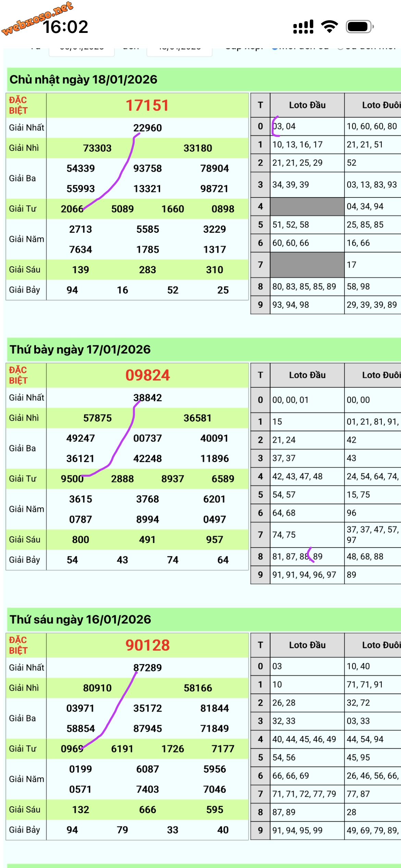Tap fifth prize number 0497

215,519
